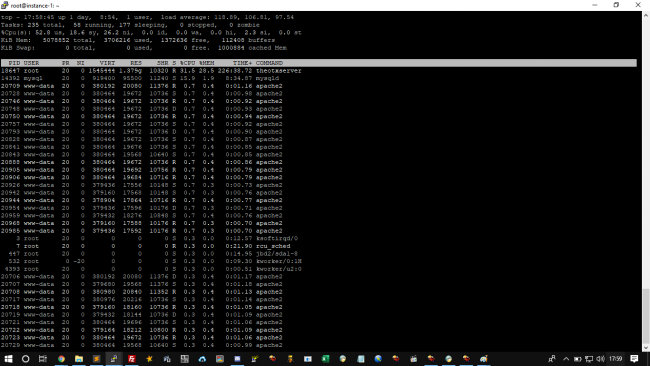This screenshot has height=366, width=650.
Task: Switch to FileZilla on the taskbar
Action: click(132, 359)
